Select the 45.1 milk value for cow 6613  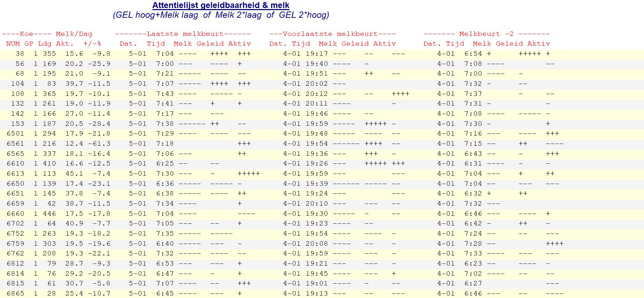coord(74,174)
